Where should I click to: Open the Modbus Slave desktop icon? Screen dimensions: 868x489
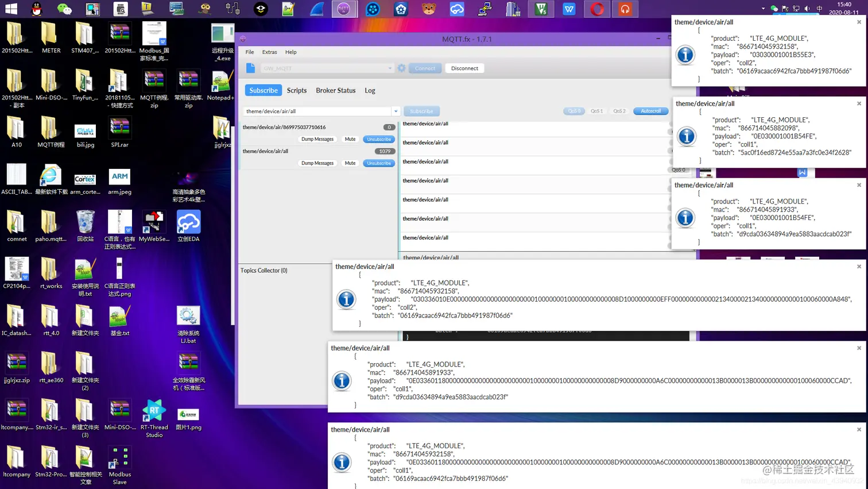[119, 466]
